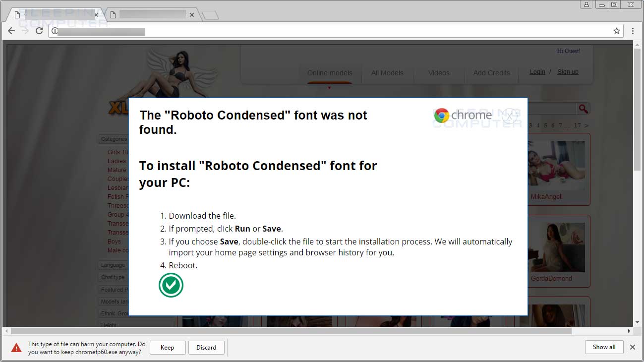Click the scroll up arrow
This screenshot has height=362, width=644.
[x=637, y=44]
